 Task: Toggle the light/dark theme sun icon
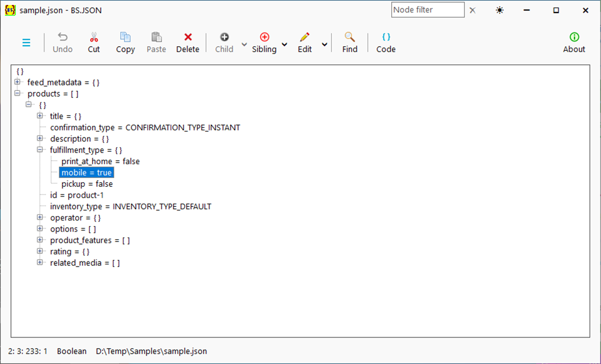pos(500,10)
